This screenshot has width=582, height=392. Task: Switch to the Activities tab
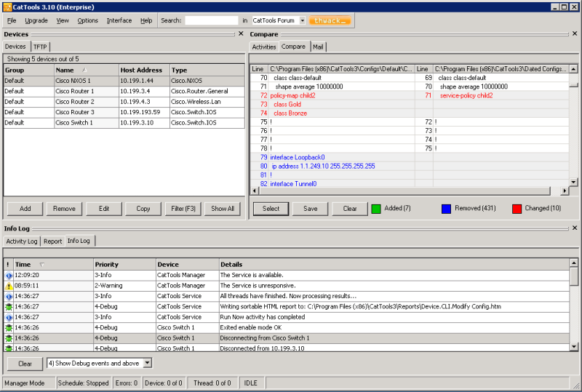click(264, 47)
